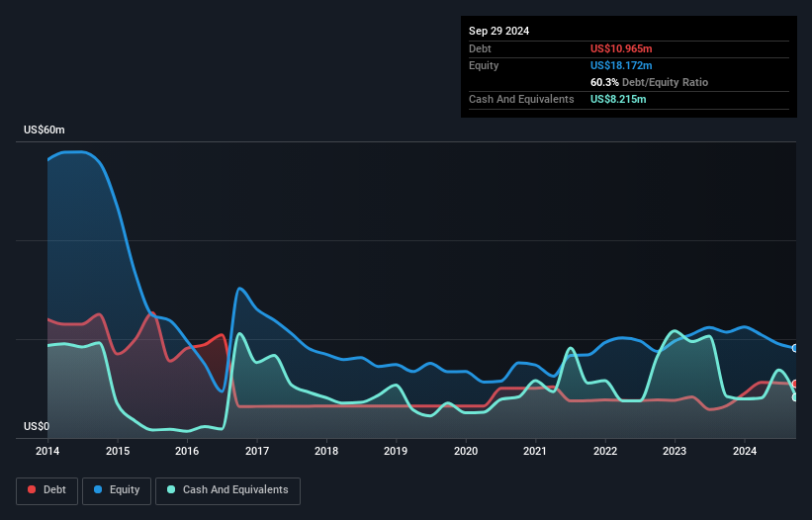
Task: Toggle Cash And Equivalents legend button
Action: [227, 490]
